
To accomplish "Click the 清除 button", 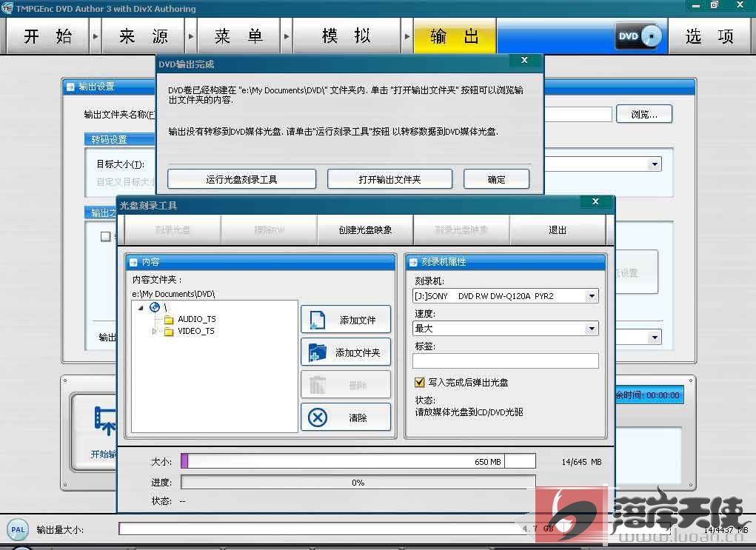I will [x=346, y=417].
